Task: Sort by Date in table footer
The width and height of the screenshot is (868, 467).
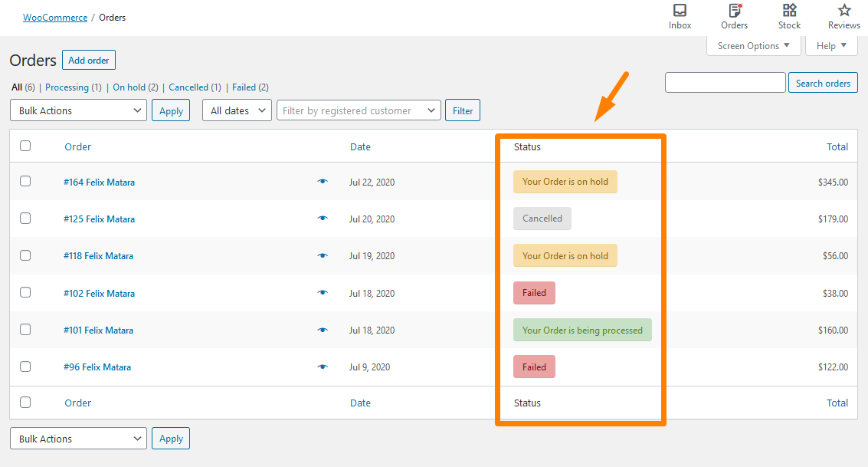Action: pyautogui.click(x=360, y=403)
